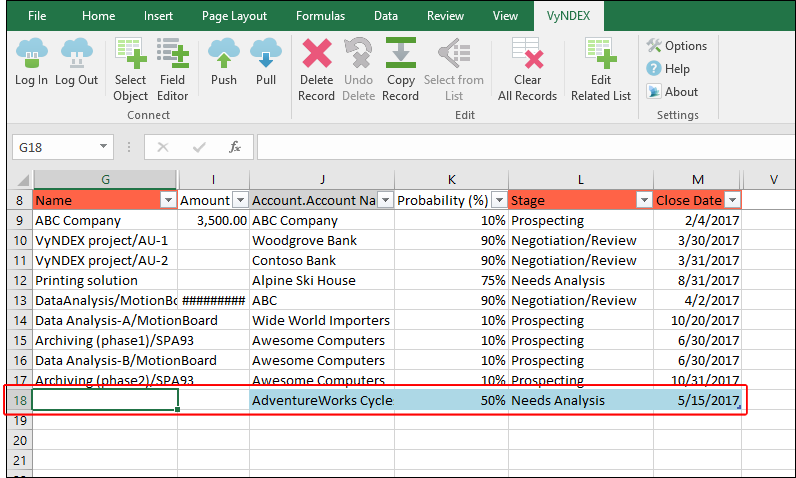Click in the formula bar input
796x478 pixels.
[x=526, y=147]
